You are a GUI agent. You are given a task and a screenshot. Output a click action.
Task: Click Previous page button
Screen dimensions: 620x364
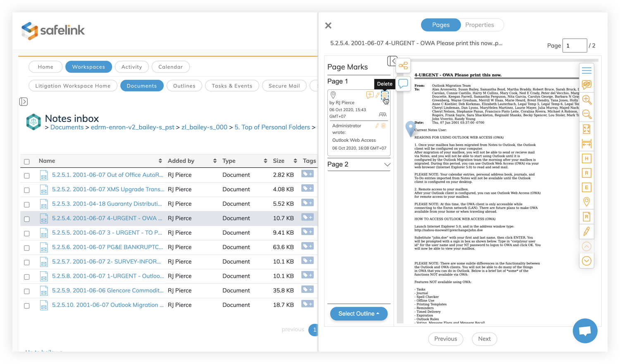pos(446,339)
